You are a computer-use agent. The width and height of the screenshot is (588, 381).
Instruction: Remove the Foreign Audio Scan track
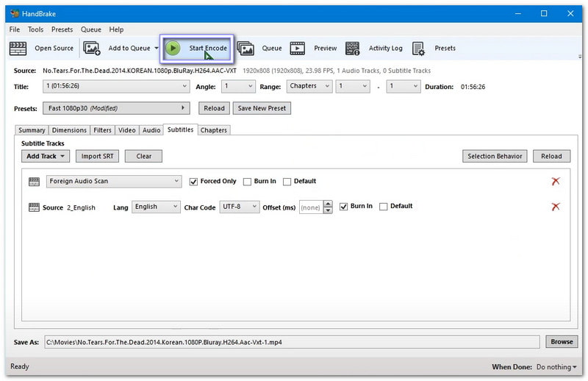[555, 182]
